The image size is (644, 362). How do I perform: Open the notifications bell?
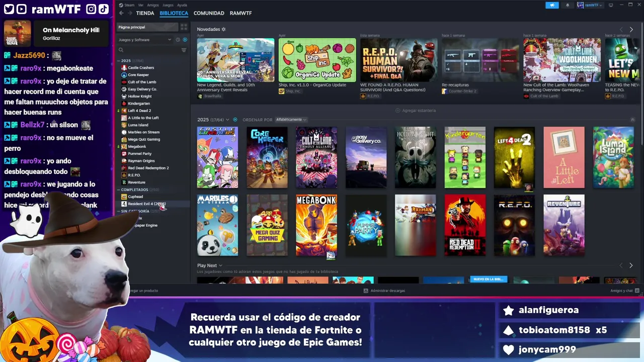coord(568,5)
